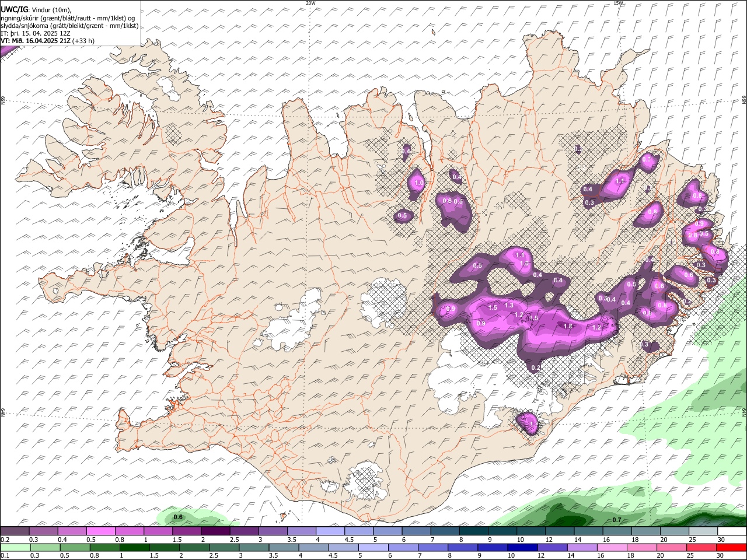Select the lower legend swatch labelled 0.5
747x560 pixels.
[75, 547]
